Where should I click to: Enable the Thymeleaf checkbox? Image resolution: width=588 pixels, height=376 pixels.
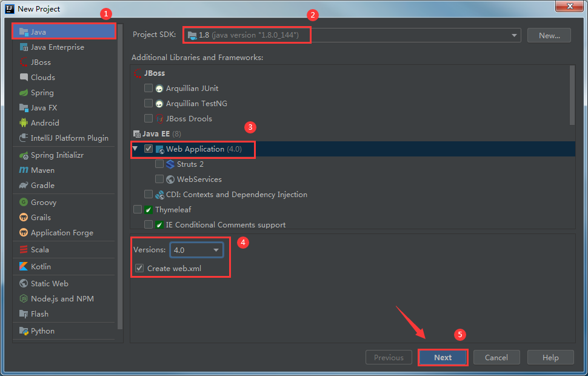[138, 209]
